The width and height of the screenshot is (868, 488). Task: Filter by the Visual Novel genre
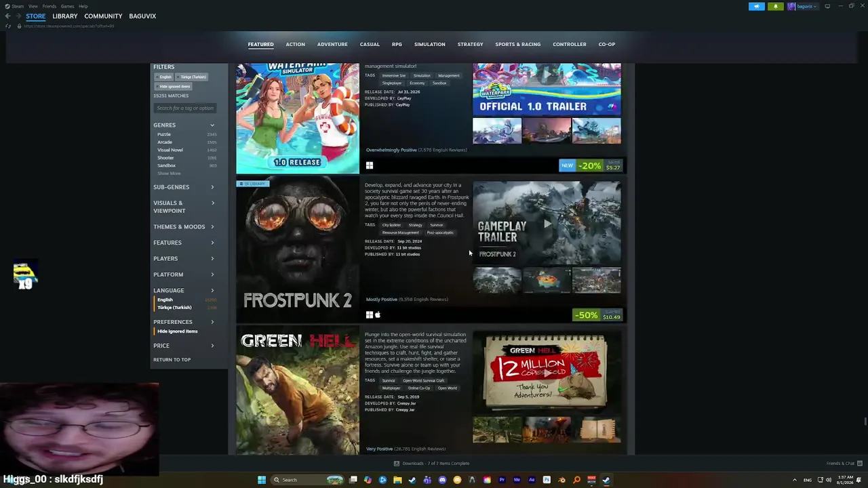point(170,150)
